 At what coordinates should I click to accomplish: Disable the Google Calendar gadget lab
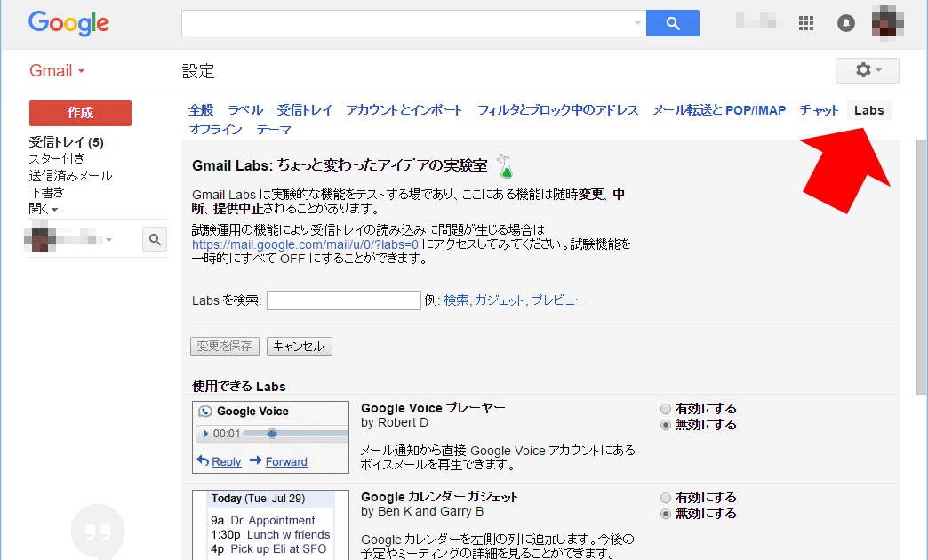pos(666,514)
